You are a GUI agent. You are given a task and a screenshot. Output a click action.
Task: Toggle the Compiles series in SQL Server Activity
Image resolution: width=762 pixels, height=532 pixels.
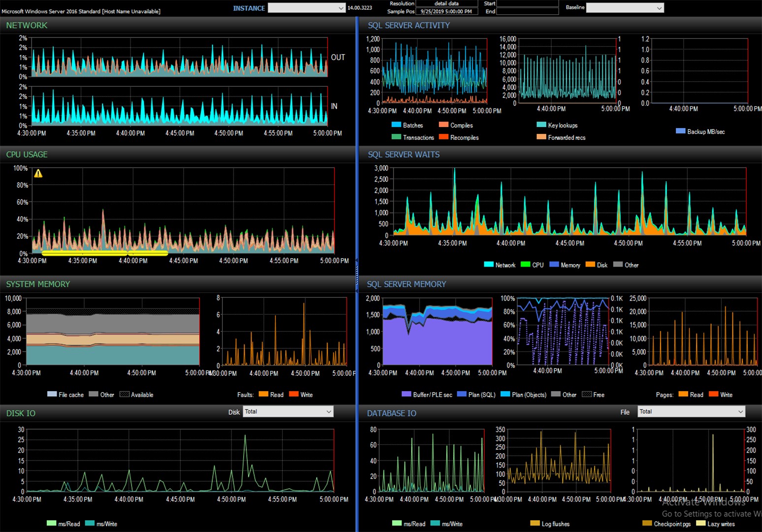pos(443,125)
